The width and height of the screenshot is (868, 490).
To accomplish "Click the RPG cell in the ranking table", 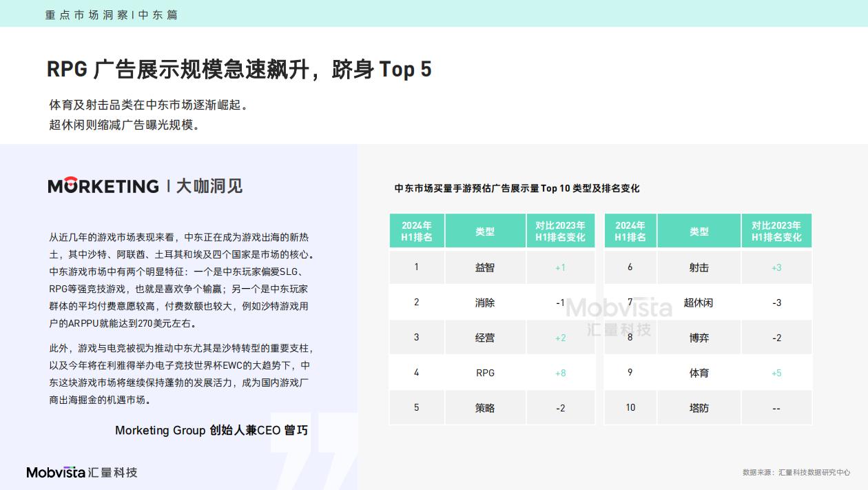I will point(485,373).
